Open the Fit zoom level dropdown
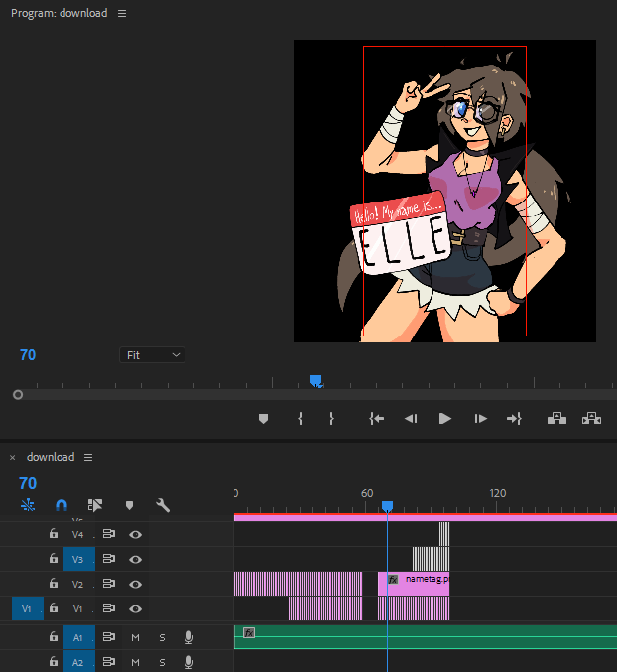617x672 pixels. point(152,355)
